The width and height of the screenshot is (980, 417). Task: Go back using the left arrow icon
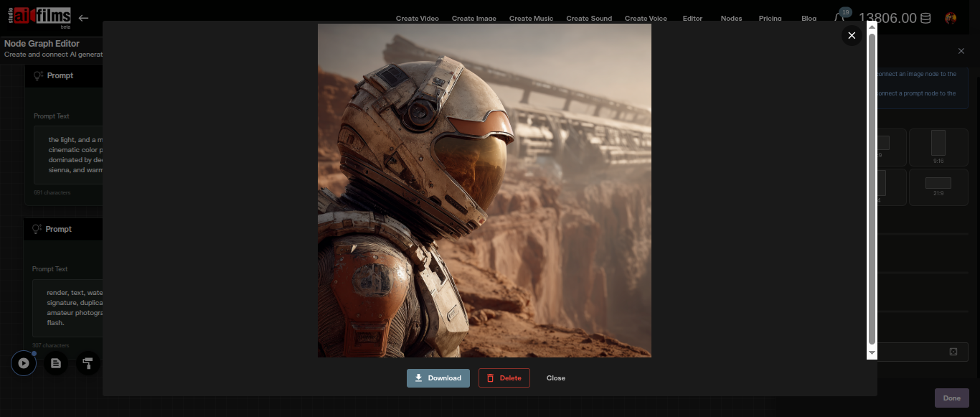tap(84, 18)
